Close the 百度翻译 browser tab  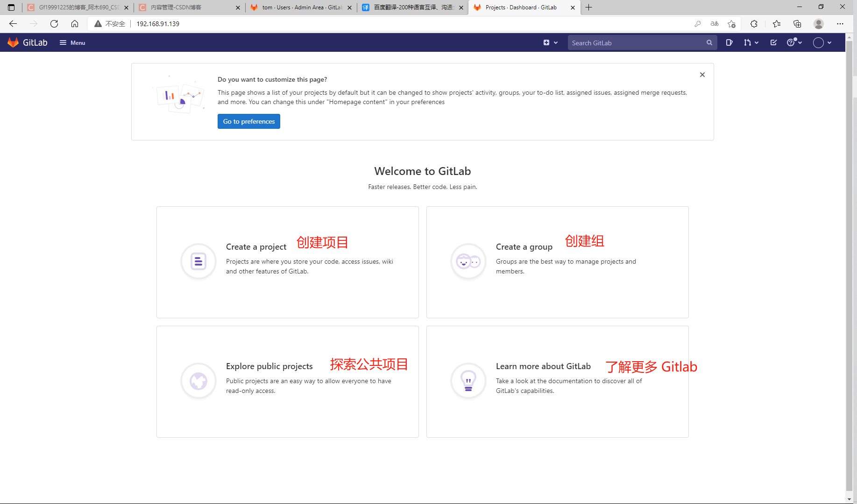(461, 7)
